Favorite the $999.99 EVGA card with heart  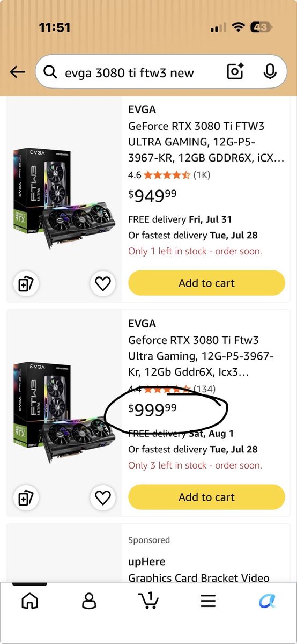[102, 497]
